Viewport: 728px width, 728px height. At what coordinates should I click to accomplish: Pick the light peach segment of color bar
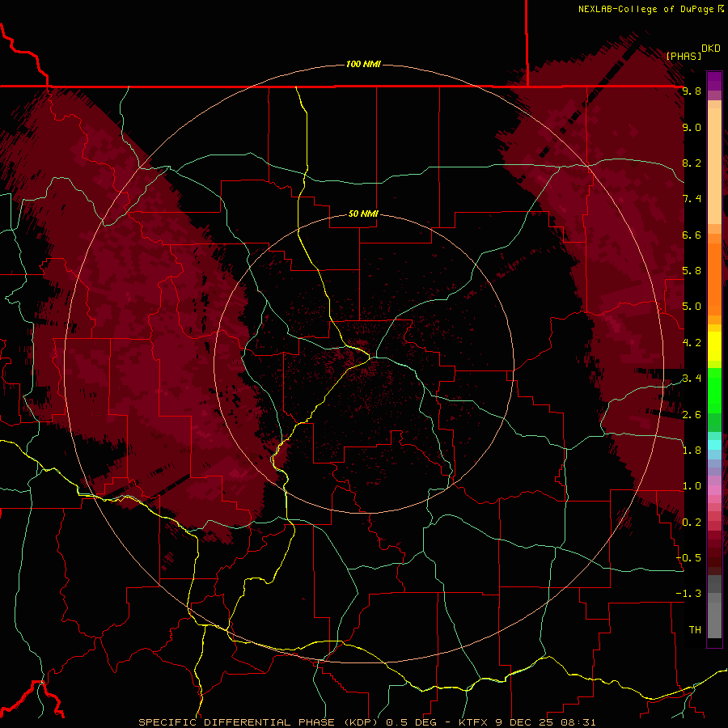714,167
